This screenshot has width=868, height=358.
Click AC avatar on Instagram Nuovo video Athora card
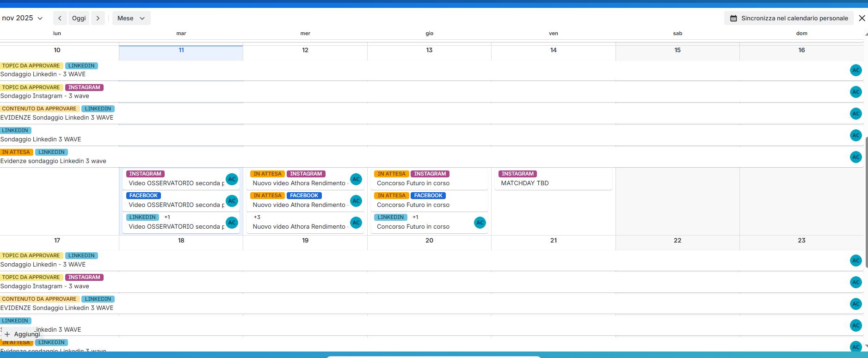point(356,179)
